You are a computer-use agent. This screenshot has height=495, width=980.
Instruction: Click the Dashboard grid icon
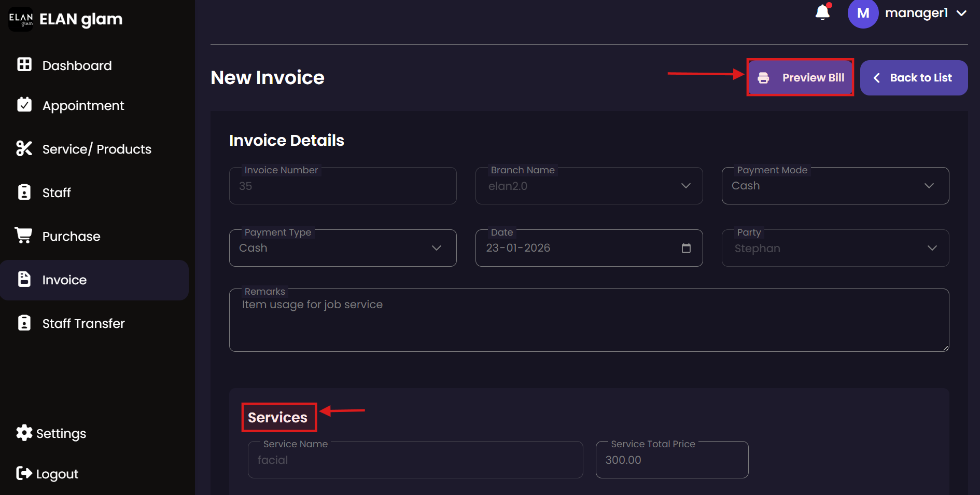click(24, 64)
